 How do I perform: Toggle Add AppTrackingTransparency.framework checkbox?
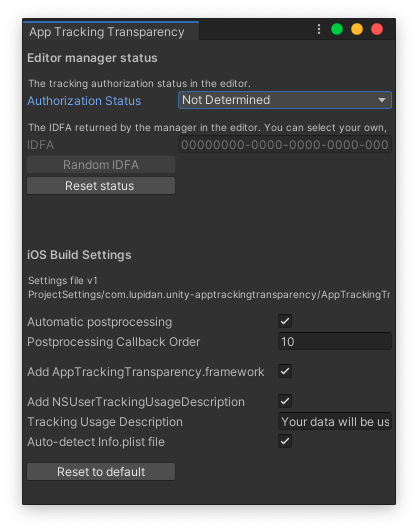(x=285, y=371)
